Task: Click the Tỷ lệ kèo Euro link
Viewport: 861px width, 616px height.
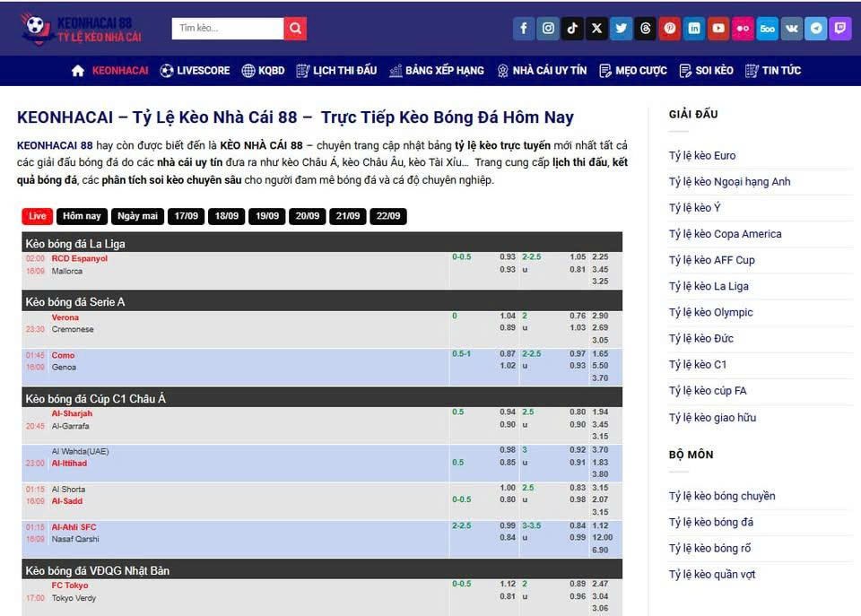Action: coord(702,156)
